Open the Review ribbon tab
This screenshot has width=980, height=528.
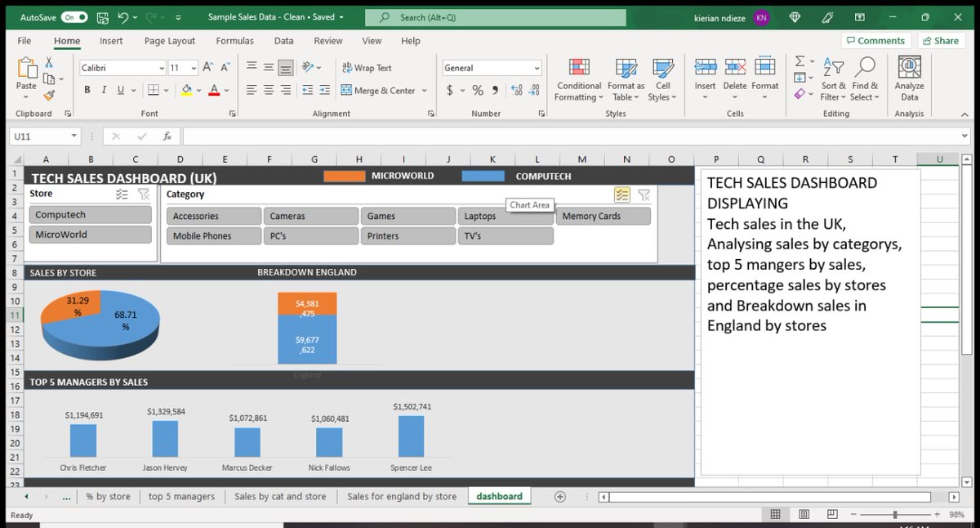point(328,41)
